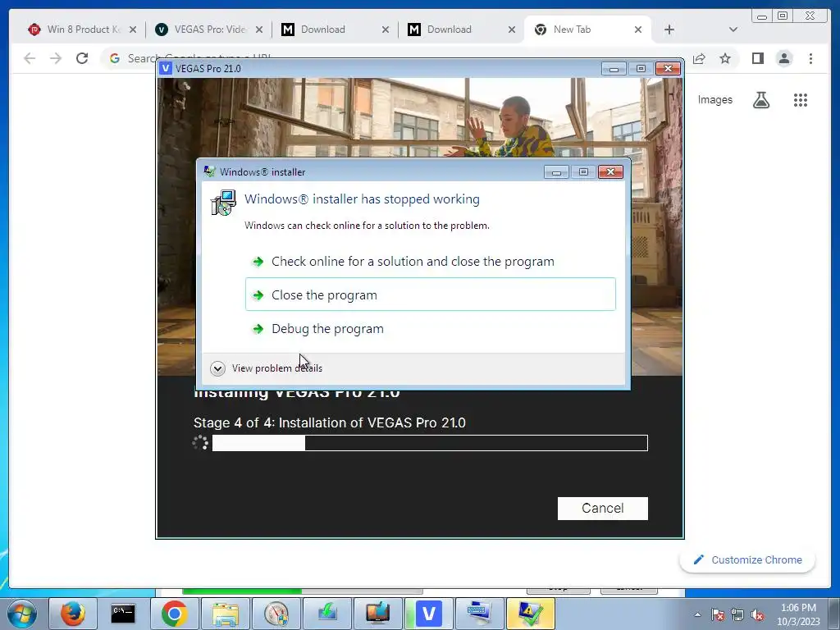
Task: Open muted volume tray icon
Action: [x=757, y=614]
